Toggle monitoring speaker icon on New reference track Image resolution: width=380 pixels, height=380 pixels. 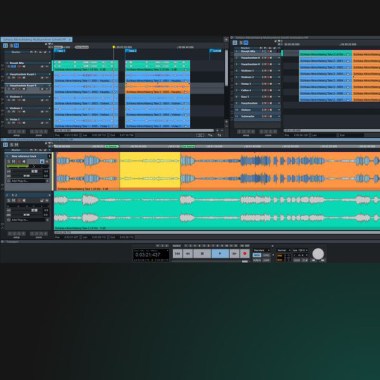click(24, 162)
